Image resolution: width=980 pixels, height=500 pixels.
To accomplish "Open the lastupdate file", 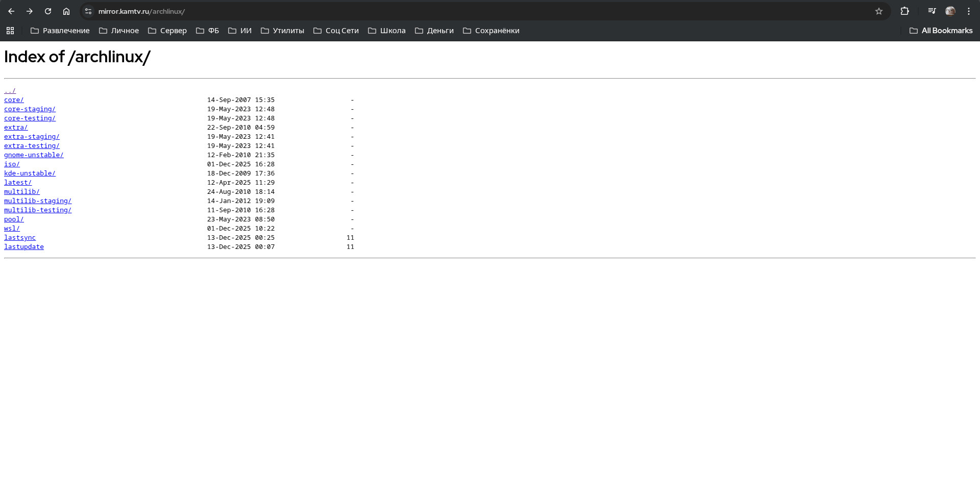I will (24, 247).
